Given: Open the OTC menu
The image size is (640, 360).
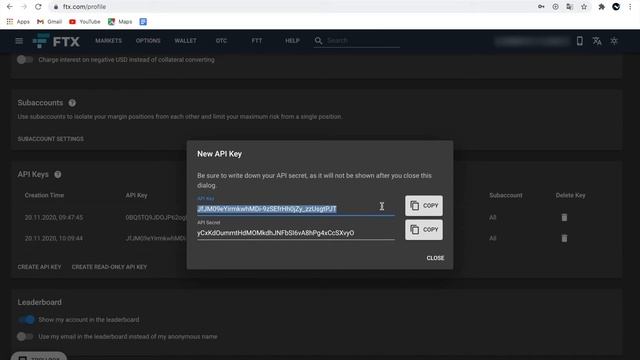Looking at the screenshot, I should [221, 41].
